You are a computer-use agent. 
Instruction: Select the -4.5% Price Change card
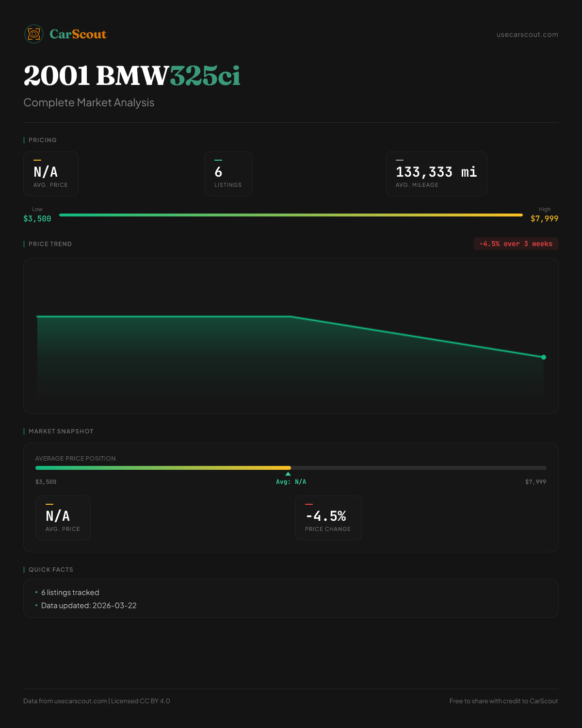point(328,518)
